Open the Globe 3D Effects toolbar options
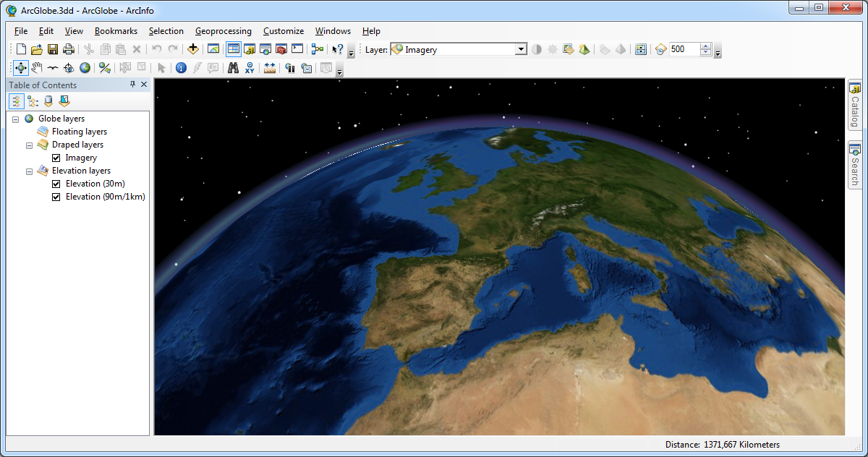 pyautogui.click(x=718, y=52)
